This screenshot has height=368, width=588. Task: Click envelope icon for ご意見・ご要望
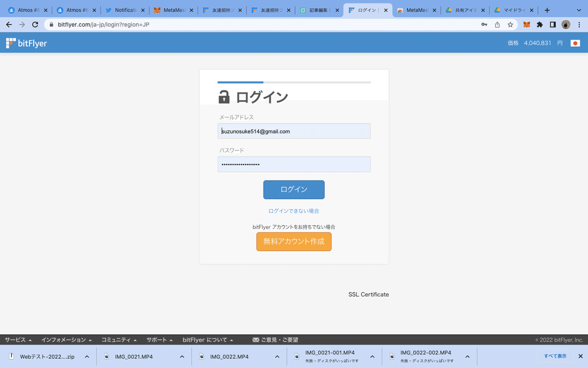(x=256, y=340)
